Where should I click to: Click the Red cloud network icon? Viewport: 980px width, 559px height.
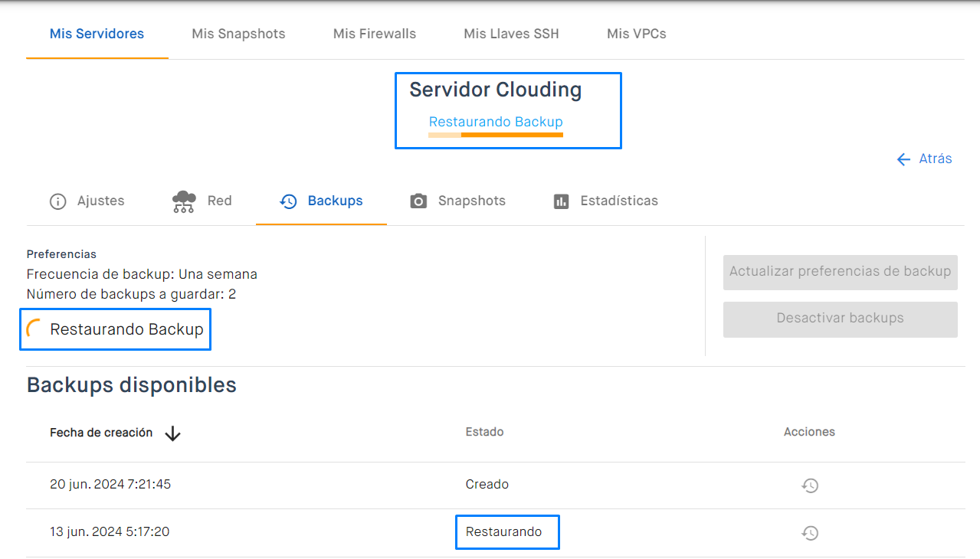click(184, 201)
